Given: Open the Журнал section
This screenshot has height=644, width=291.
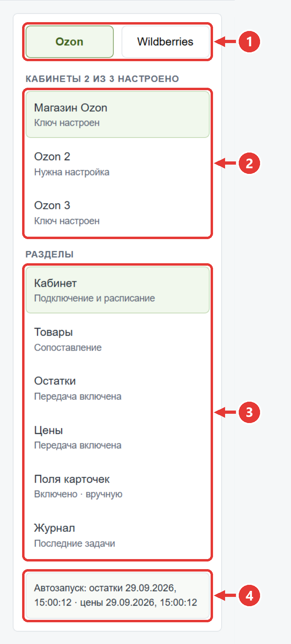Looking at the screenshot, I should pyautogui.click(x=118, y=535).
